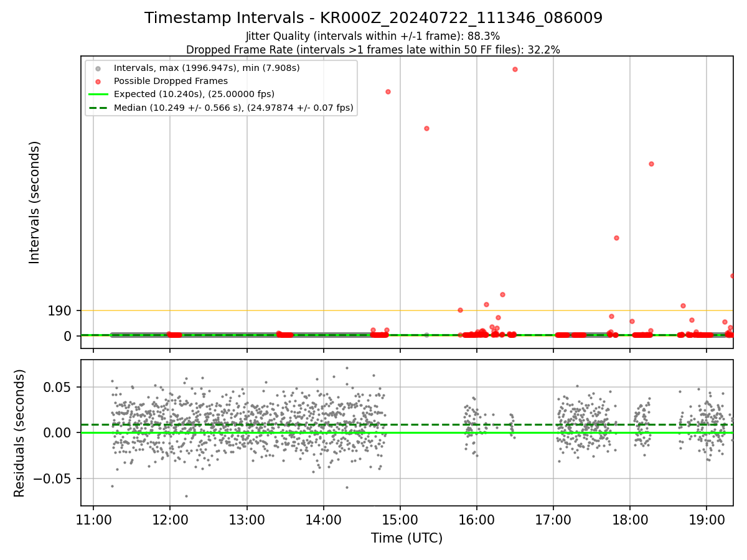The image size is (747, 560).
Task: Click the '−0.05' residuals tick label
Action: (x=52, y=478)
